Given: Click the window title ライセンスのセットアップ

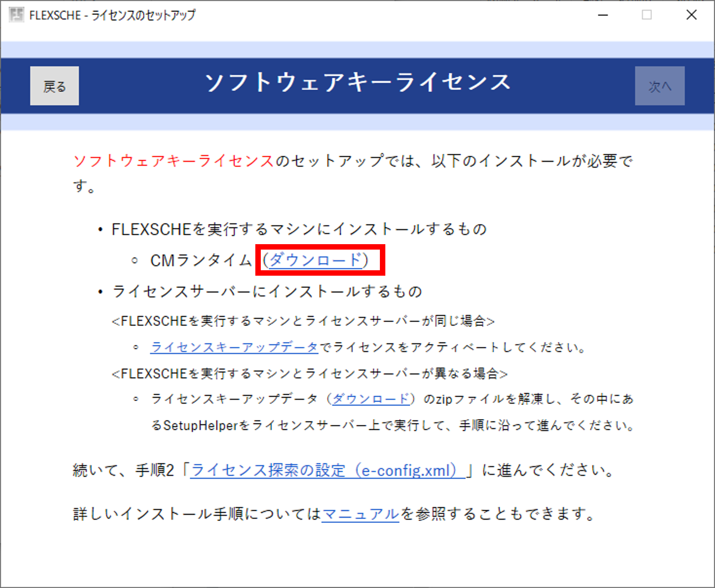Looking at the screenshot, I should [x=143, y=15].
